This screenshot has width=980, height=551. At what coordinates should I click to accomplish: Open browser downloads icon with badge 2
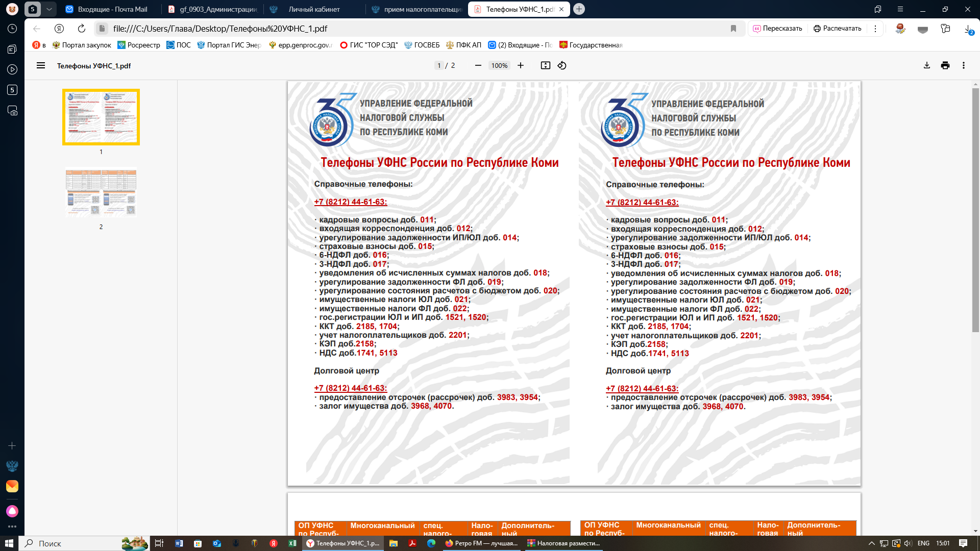pos(968,29)
